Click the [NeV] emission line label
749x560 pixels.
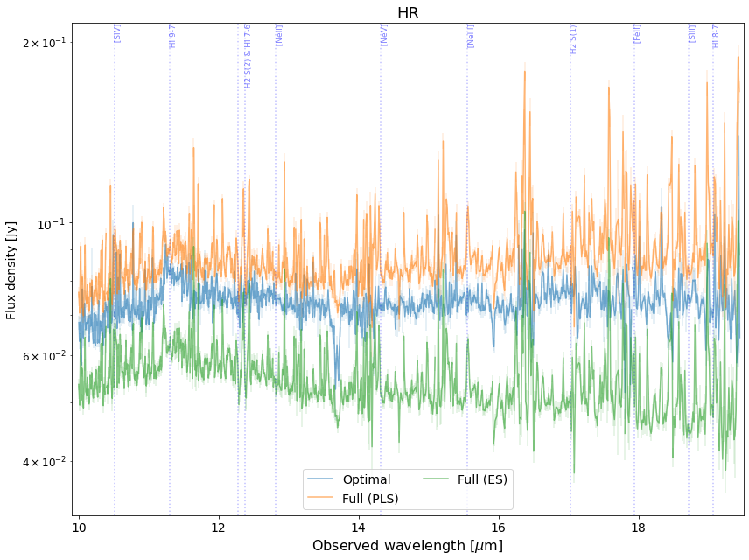383,35
